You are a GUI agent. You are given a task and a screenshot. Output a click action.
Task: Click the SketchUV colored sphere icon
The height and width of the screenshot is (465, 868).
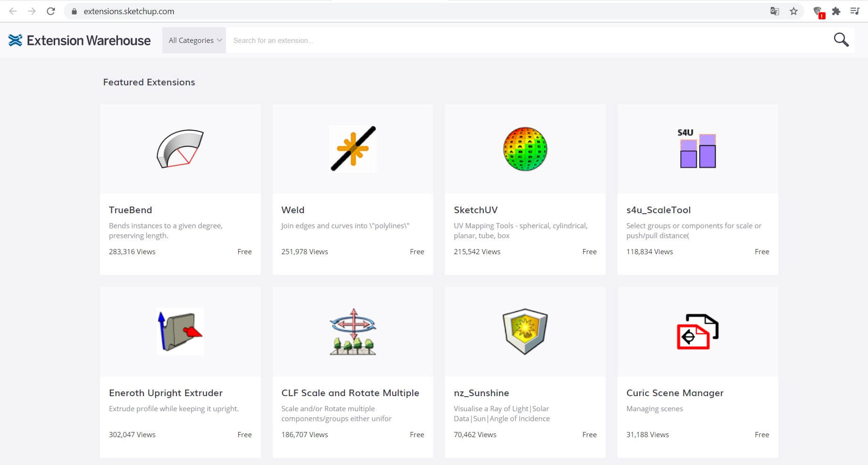525,149
